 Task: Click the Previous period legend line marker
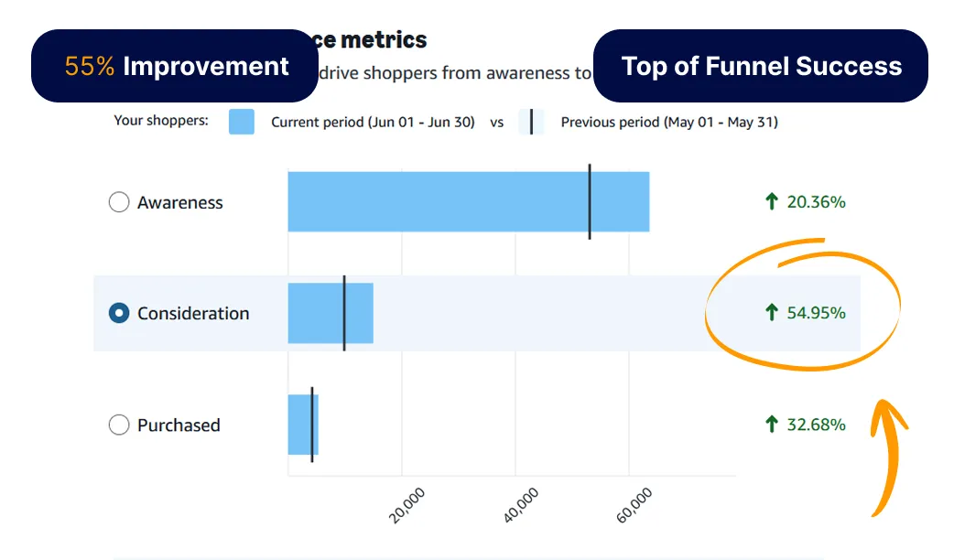point(531,122)
